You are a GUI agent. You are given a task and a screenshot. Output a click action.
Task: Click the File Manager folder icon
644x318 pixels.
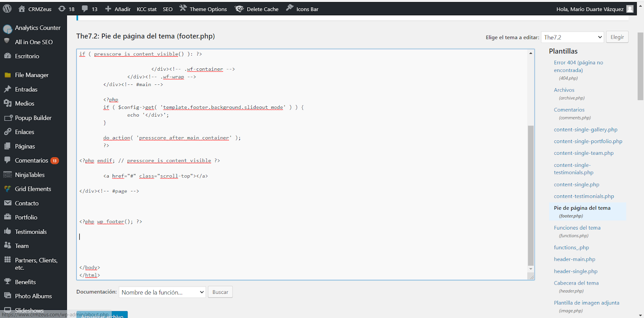point(7,75)
